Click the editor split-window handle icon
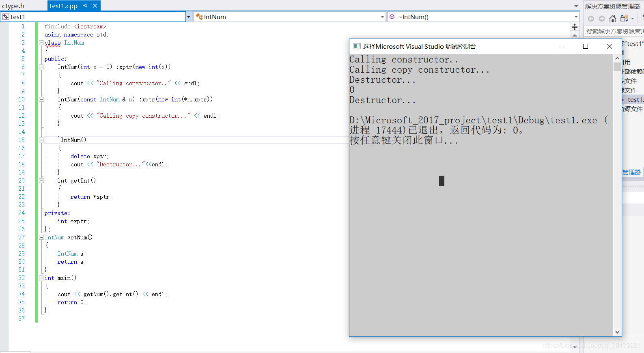This screenshot has width=644, height=353. point(575,27)
